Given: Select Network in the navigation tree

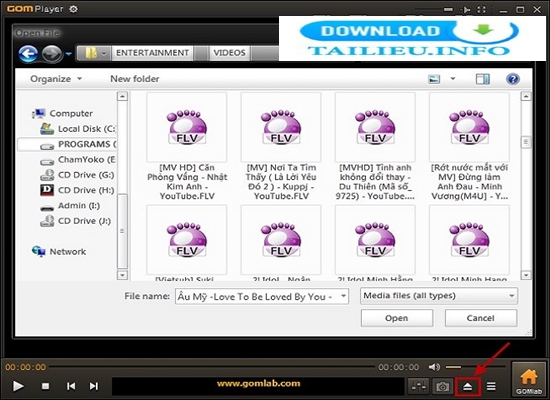Looking at the screenshot, I should (x=59, y=252).
